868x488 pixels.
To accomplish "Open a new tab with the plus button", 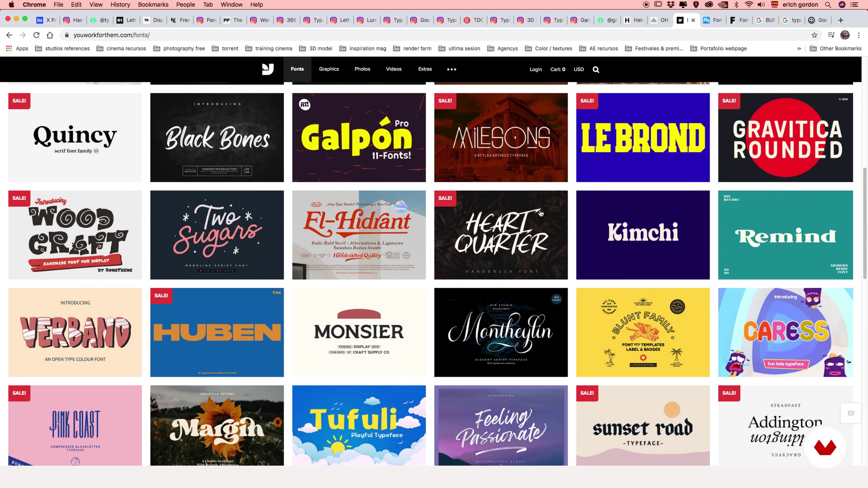I will (x=840, y=20).
